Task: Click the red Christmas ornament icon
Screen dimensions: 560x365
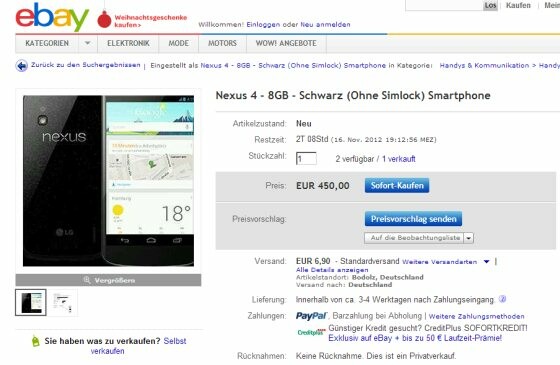Action: [x=104, y=19]
